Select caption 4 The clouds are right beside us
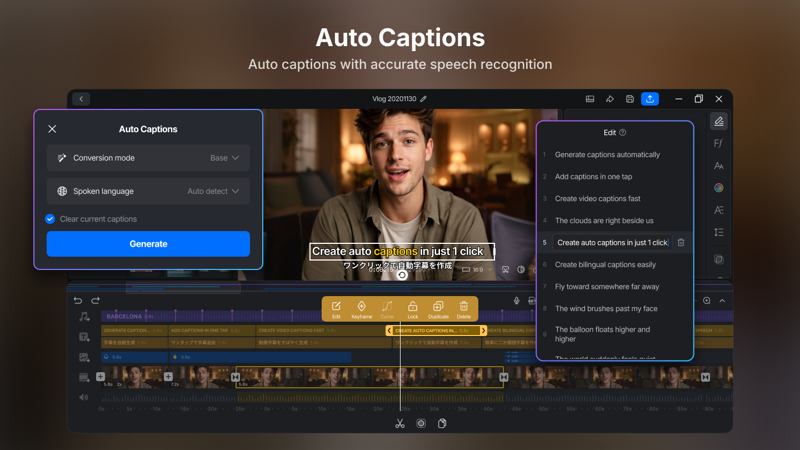 [x=604, y=220]
